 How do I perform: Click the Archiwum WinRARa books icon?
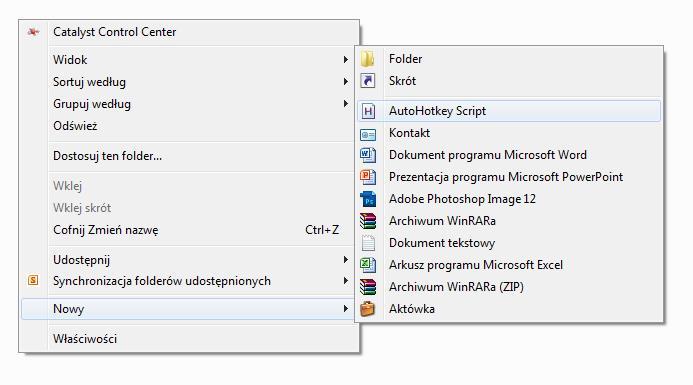[x=368, y=221]
